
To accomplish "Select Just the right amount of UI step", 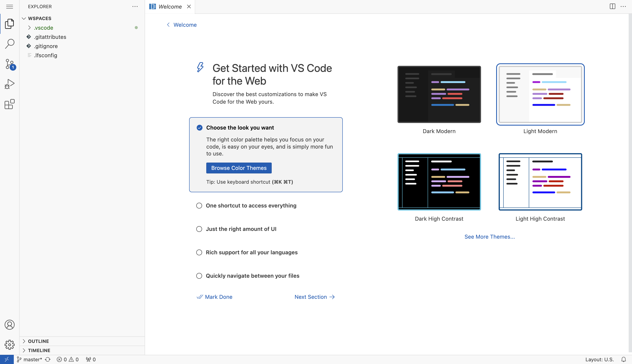I will 266,229.
